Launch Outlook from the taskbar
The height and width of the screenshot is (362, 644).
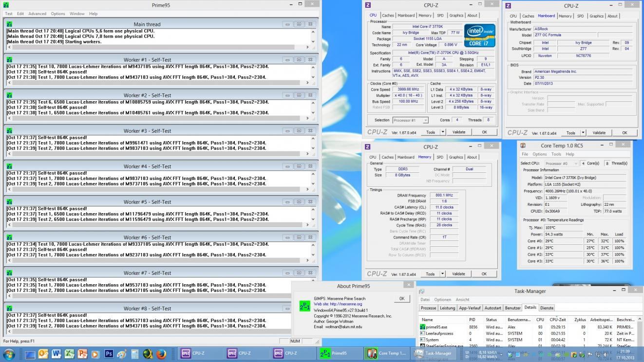coord(43,354)
